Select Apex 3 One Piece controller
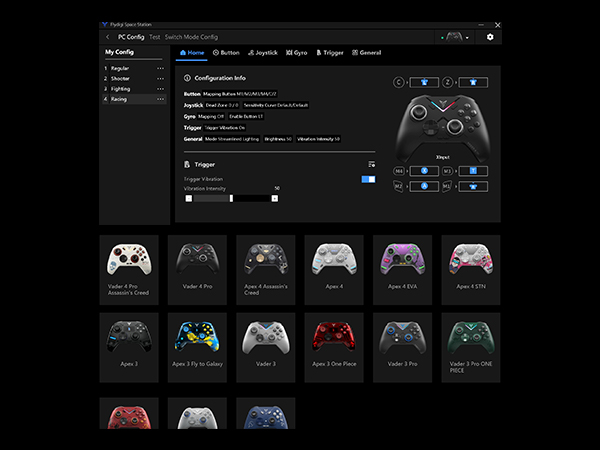 (334, 347)
